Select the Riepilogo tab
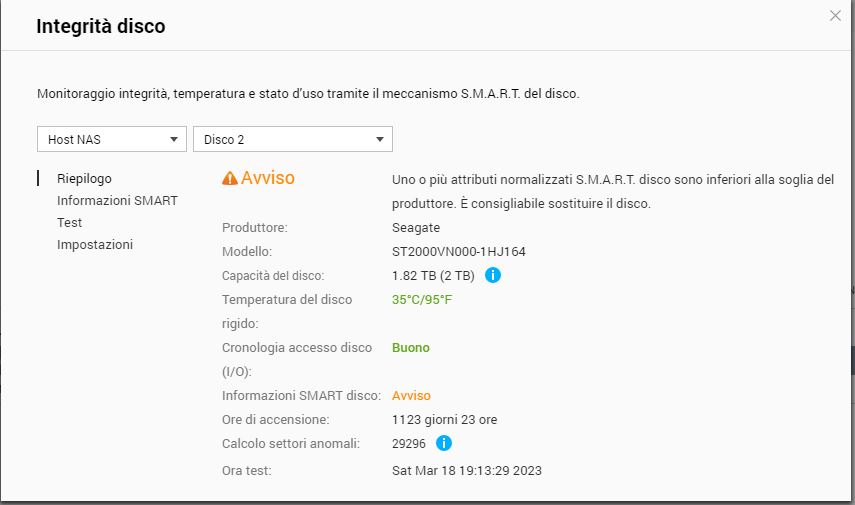This screenshot has width=855, height=505. [84, 179]
